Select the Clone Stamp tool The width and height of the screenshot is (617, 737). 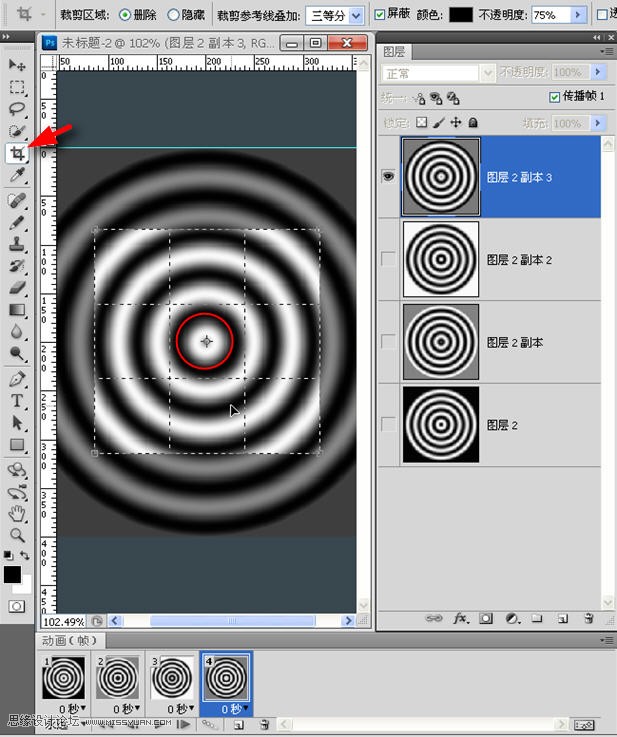tap(17, 244)
